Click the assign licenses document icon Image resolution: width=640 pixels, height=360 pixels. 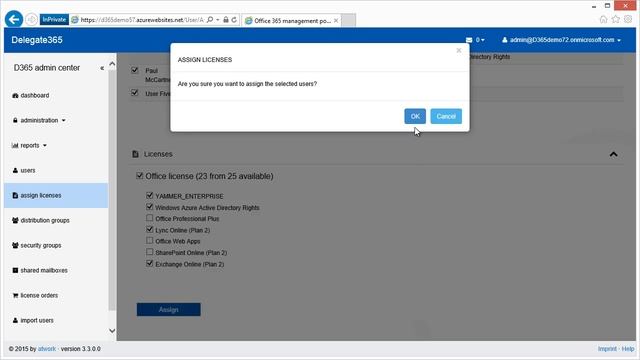click(15, 196)
